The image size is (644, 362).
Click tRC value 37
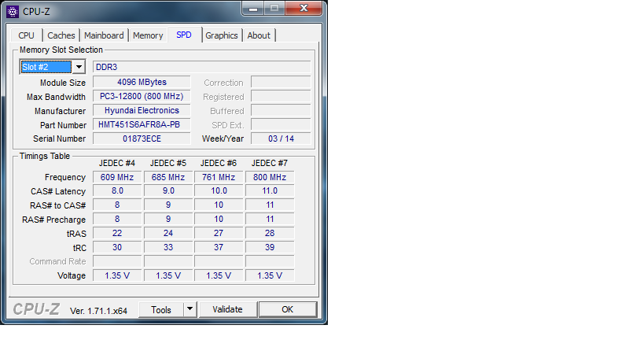pyautogui.click(x=219, y=247)
